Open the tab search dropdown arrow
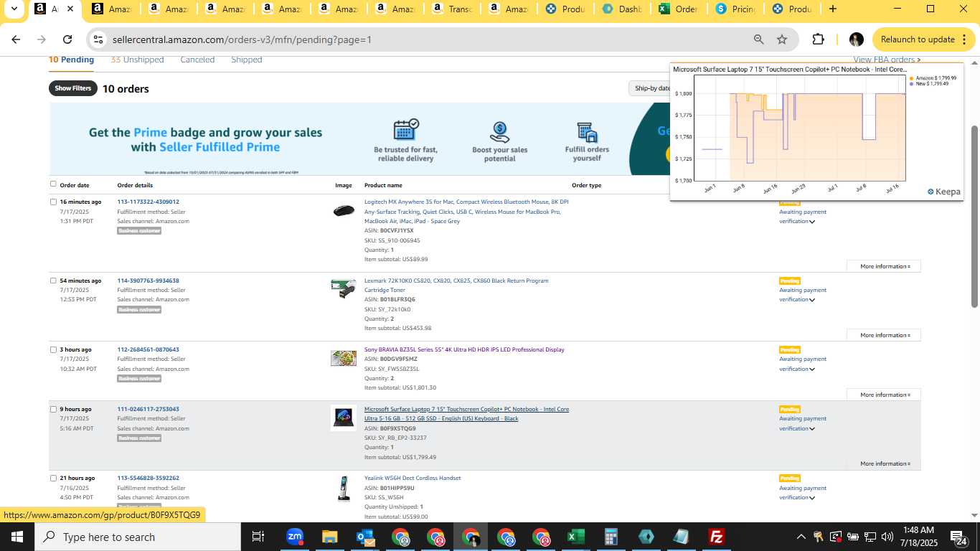 (14, 9)
